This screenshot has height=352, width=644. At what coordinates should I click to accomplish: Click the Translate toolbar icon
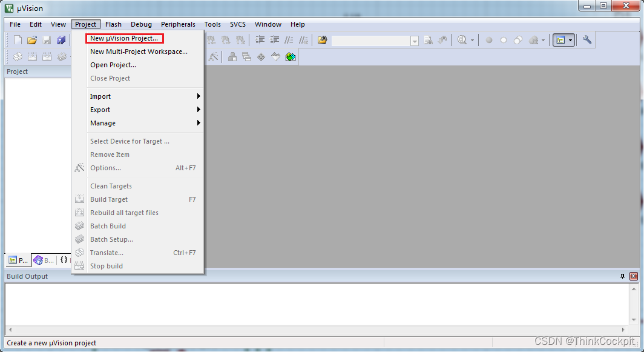[18, 57]
